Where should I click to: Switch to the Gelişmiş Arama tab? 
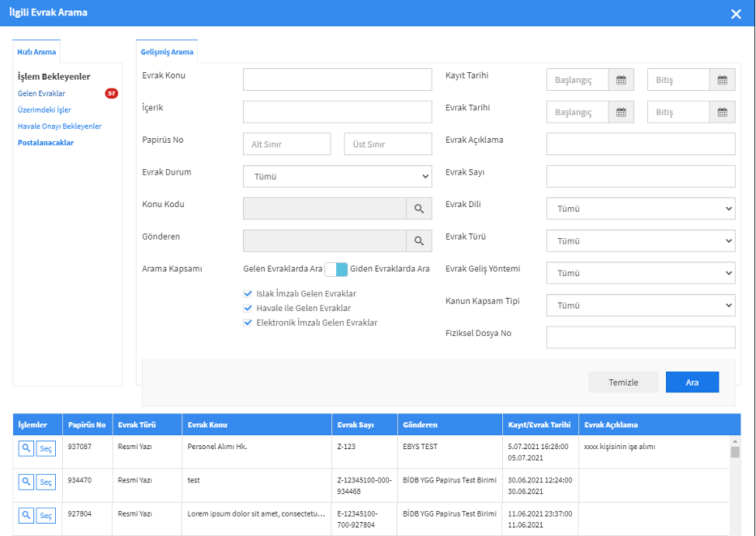click(x=167, y=52)
